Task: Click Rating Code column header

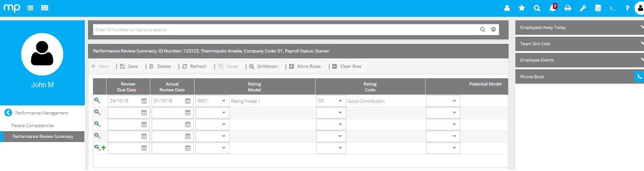Action: (370, 87)
